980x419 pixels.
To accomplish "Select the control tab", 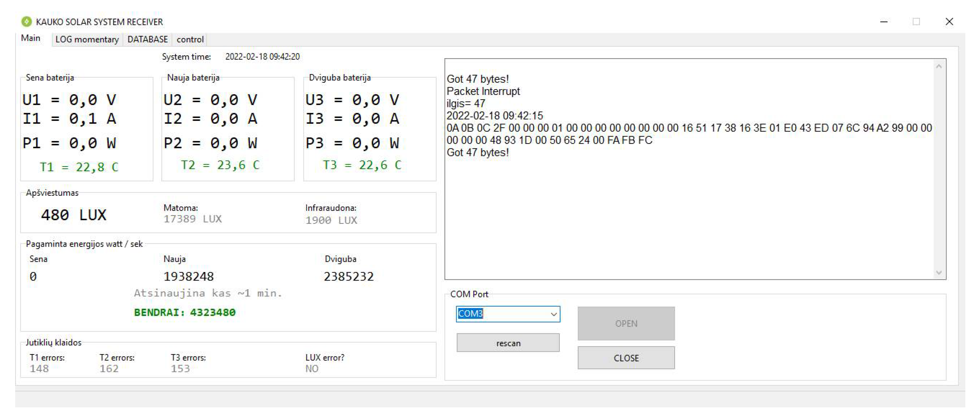I will pos(190,40).
